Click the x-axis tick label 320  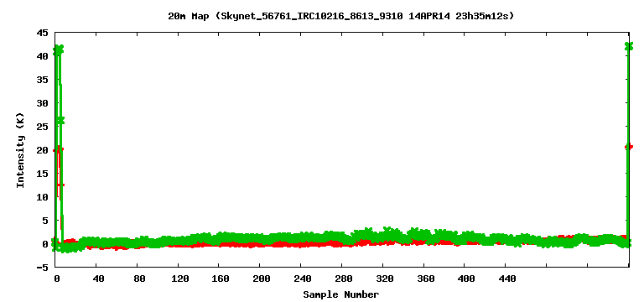[x=384, y=279]
